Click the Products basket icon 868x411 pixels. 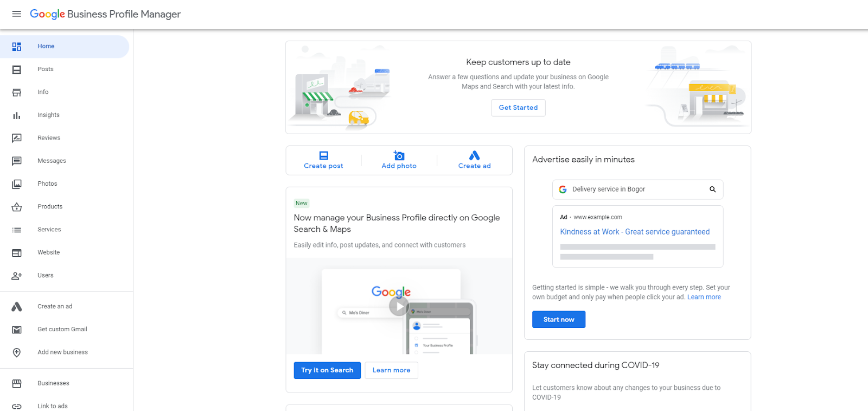(x=17, y=207)
